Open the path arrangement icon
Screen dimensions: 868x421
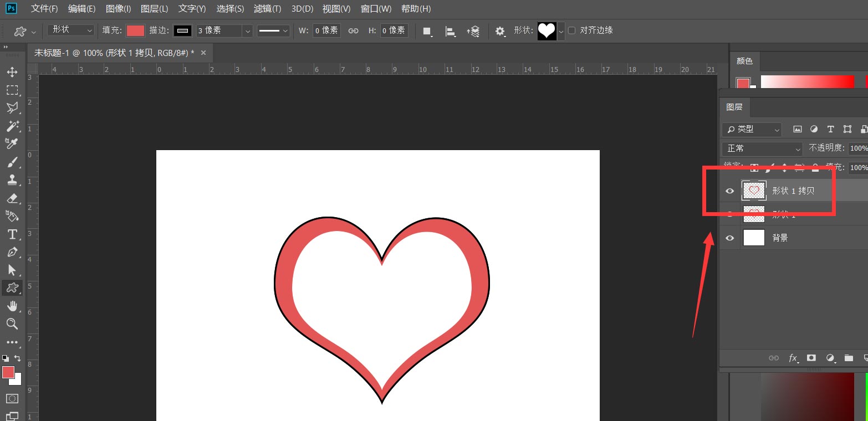(x=473, y=31)
